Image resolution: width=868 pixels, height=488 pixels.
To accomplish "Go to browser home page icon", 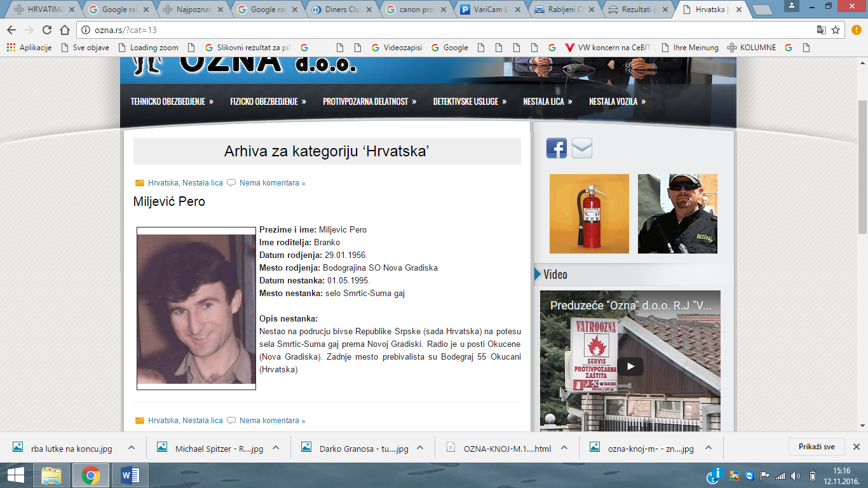I will click(64, 30).
